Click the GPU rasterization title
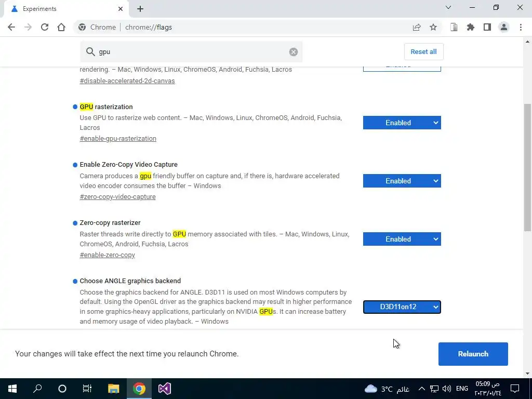This screenshot has width=532, height=399. [x=106, y=107]
